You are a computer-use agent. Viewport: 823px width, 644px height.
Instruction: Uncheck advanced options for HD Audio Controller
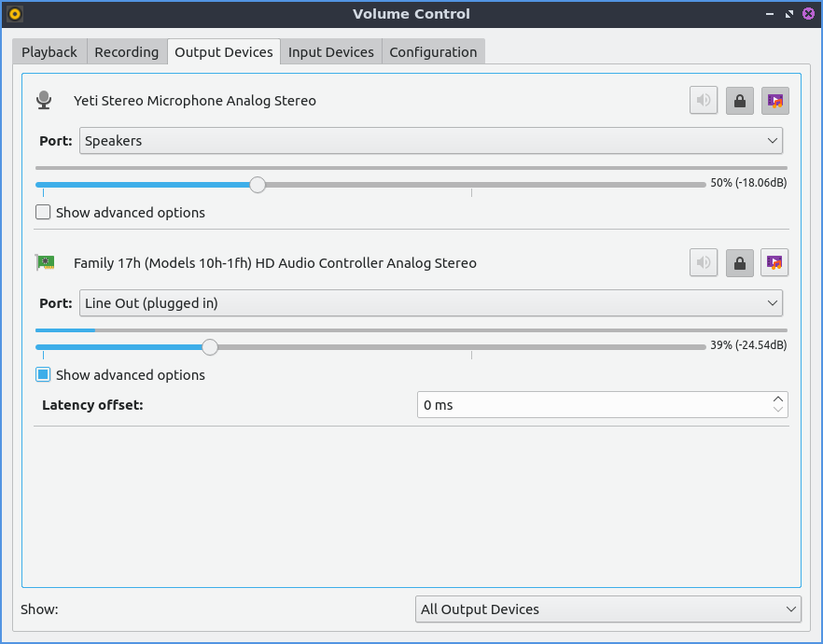(x=43, y=375)
